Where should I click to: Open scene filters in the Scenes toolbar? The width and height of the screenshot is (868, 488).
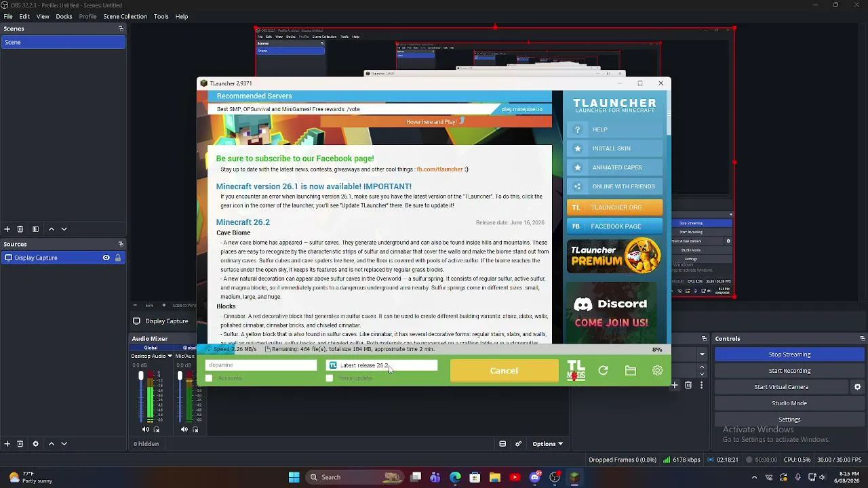click(35, 229)
